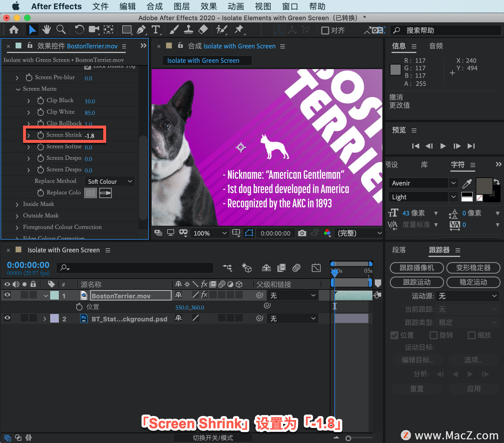Screen dimensions: 504x443
Task: Open the Replace Method Soft Colour dropdown
Action: click(110, 181)
